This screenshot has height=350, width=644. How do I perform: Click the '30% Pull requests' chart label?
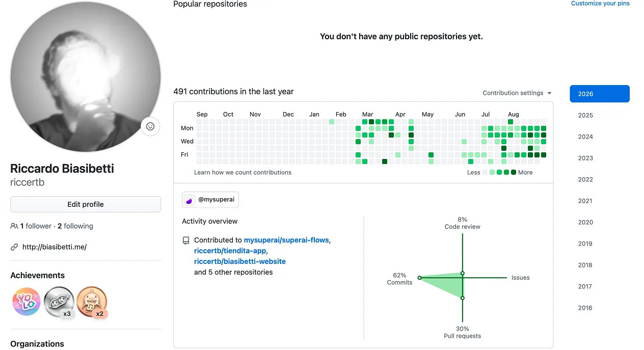click(463, 332)
